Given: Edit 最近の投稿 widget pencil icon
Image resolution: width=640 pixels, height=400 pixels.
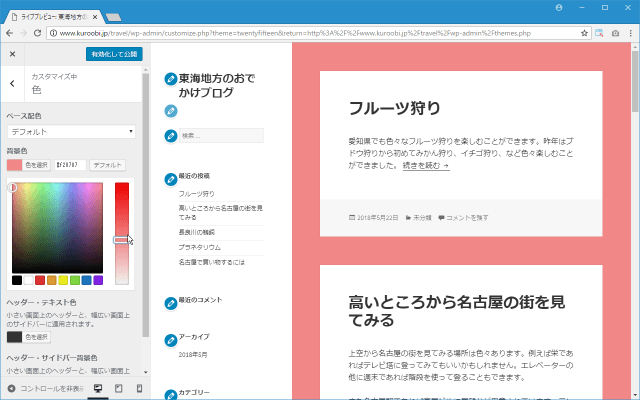Looking at the screenshot, I should tap(171, 179).
